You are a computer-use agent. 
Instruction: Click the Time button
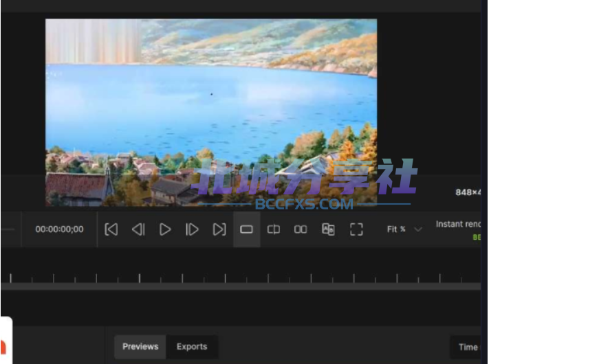coord(466,348)
